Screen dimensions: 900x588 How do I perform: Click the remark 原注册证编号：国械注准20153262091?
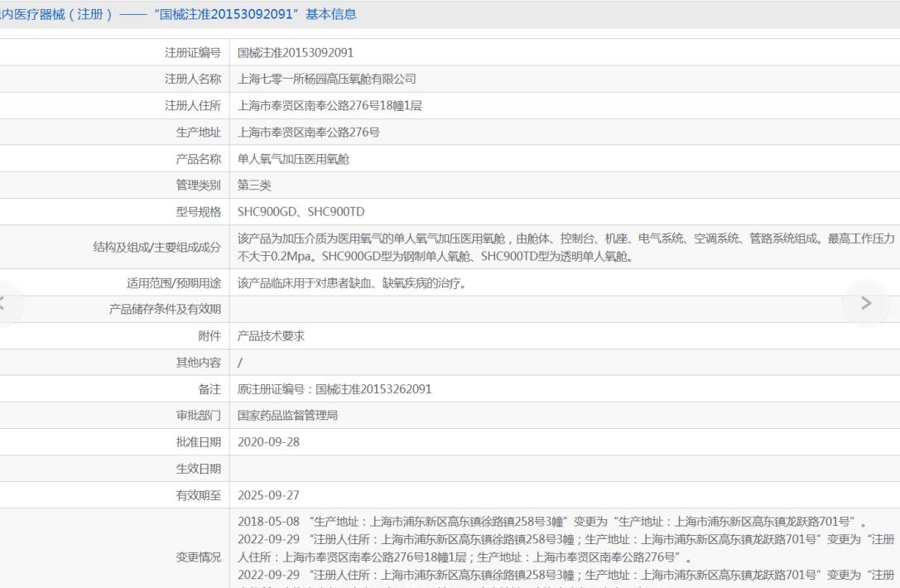point(334,389)
